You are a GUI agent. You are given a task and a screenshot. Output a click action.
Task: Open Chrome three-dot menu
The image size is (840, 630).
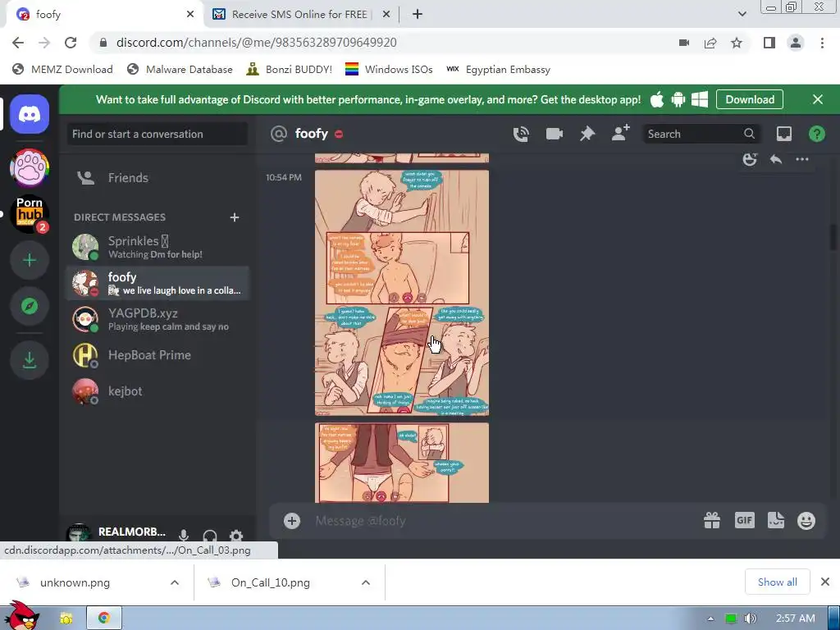pos(822,43)
